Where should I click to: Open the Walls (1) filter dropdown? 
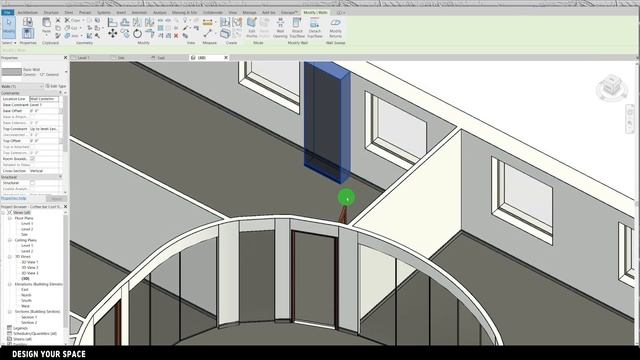[x=22, y=86]
